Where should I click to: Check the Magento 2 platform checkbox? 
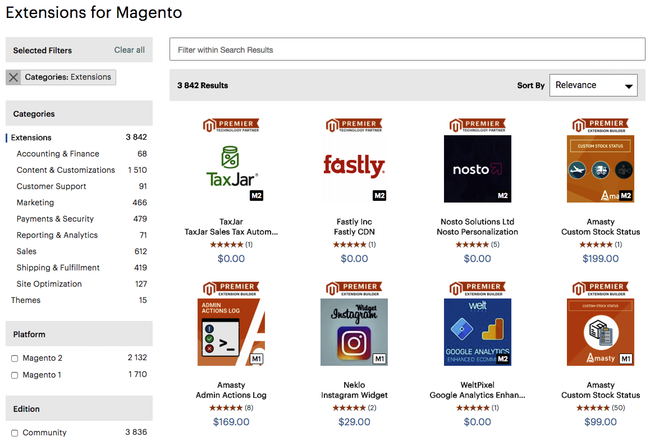pyautogui.click(x=14, y=358)
